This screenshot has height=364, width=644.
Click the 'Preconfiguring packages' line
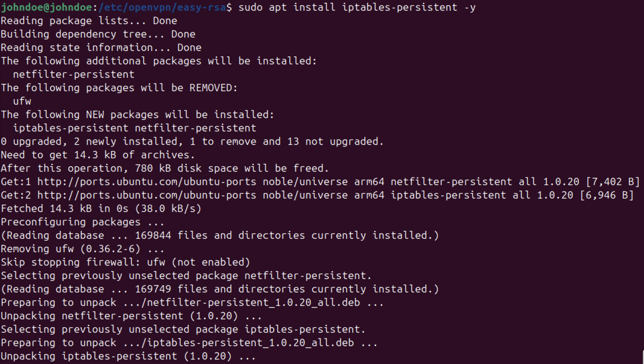pos(83,222)
